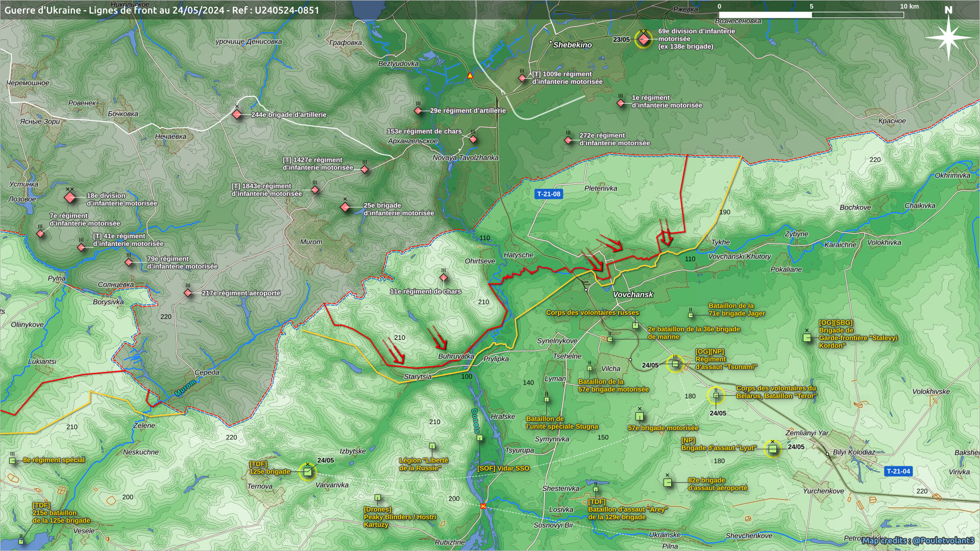
Task: Click the 69e division d'infanterie red diamond marker
Action: [x=644, y=39]
